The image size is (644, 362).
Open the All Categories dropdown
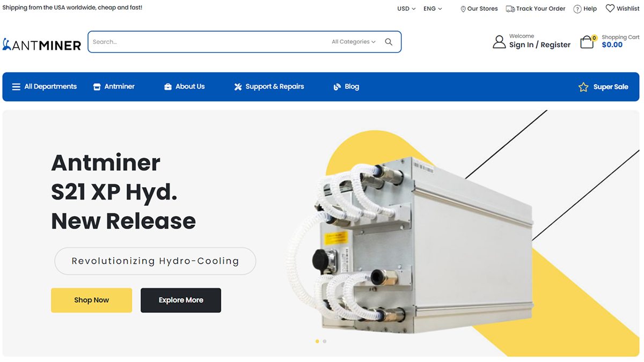[x=353, y=41]
